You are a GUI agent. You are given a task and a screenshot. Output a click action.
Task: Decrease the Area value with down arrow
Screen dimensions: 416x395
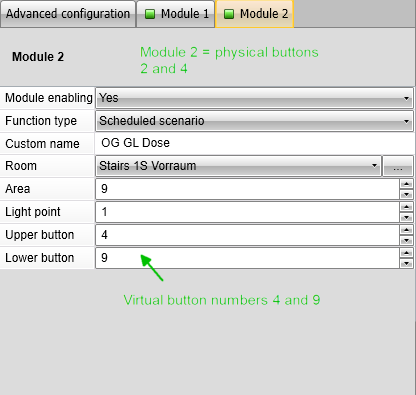pos(406,194)
